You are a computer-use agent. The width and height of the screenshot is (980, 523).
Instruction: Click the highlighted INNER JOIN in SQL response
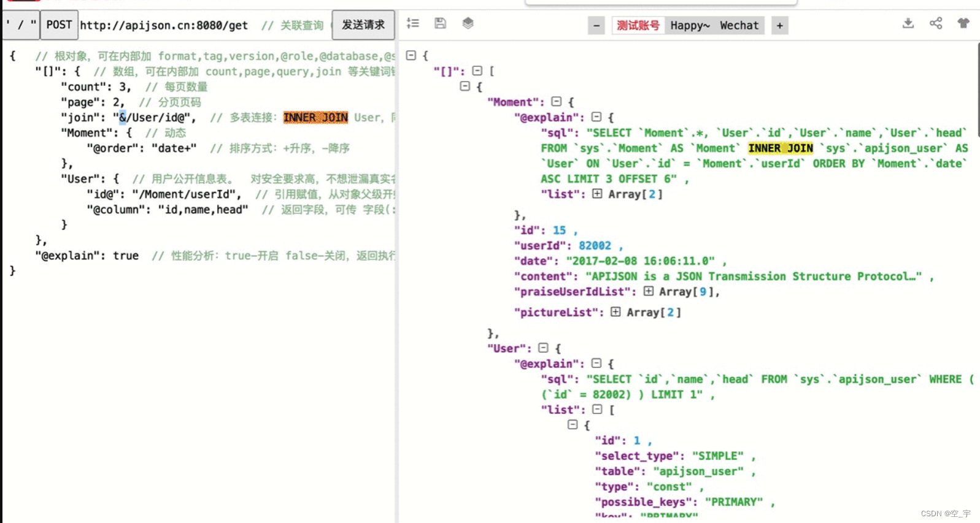(781, 148)
